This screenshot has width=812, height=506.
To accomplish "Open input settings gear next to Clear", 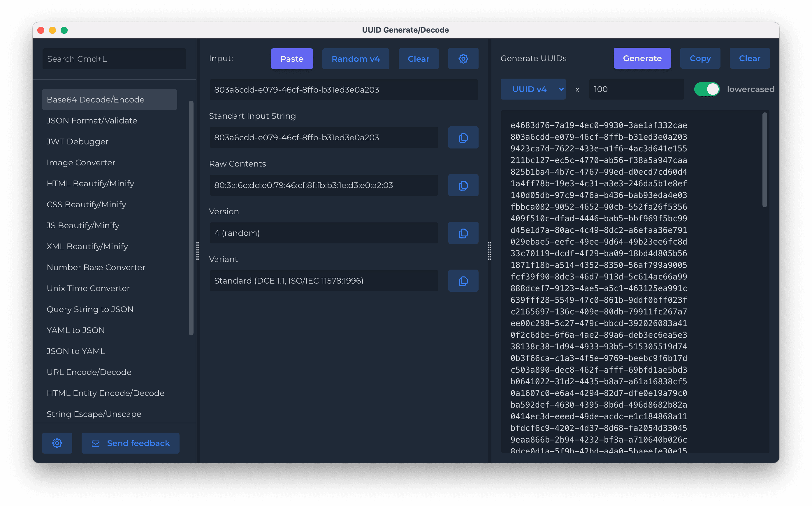I will coord(463,59).
